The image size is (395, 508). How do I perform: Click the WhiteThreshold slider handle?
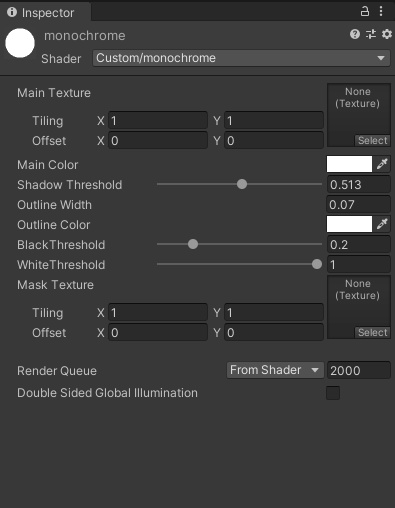(317, 264)
